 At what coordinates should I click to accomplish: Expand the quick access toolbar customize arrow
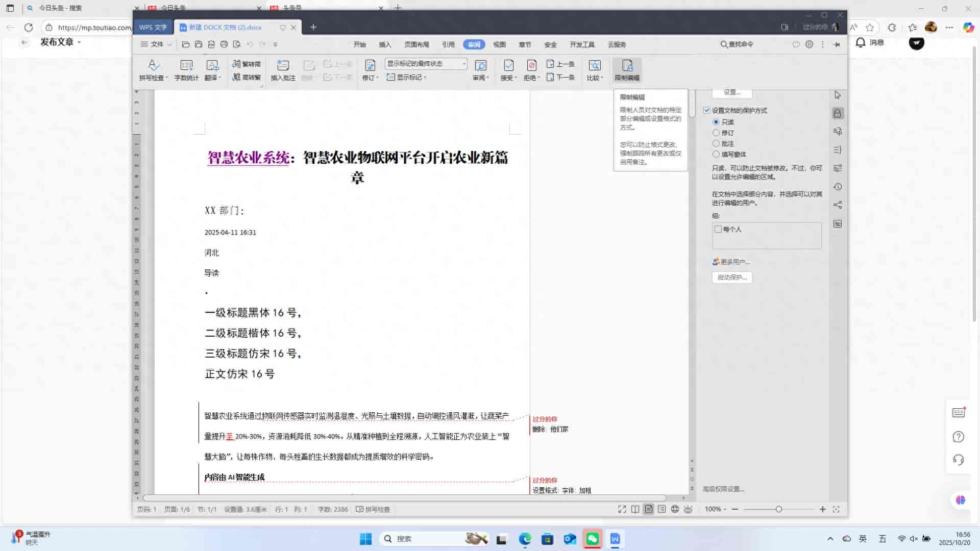(275, 44)
